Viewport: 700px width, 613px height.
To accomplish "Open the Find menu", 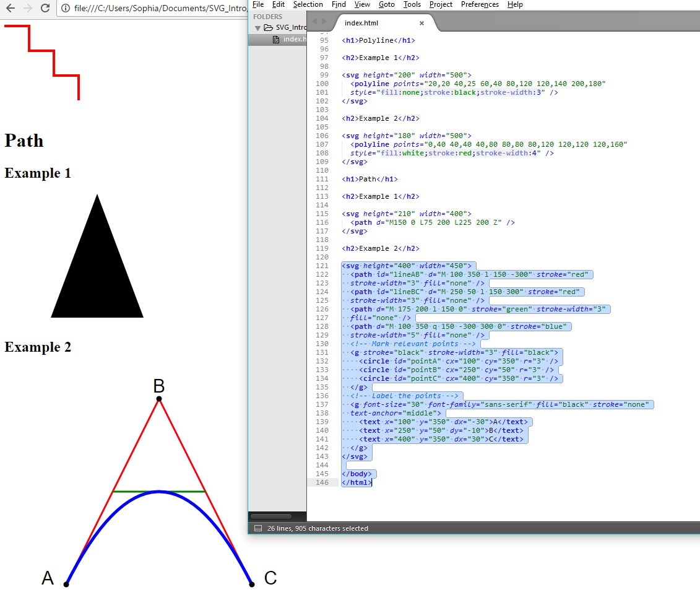I will 339,4.
